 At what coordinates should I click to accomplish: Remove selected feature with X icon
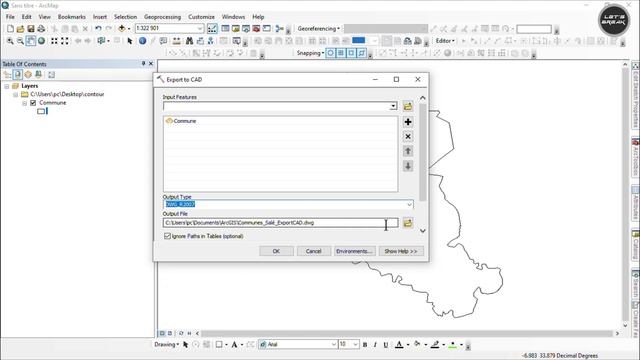pyautogui.click(x=407, y=136)
